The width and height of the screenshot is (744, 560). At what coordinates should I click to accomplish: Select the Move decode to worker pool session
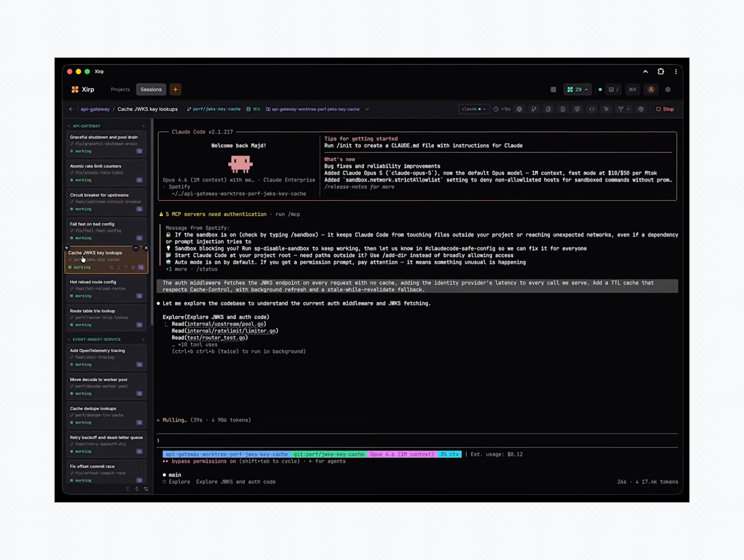[107, 386]
